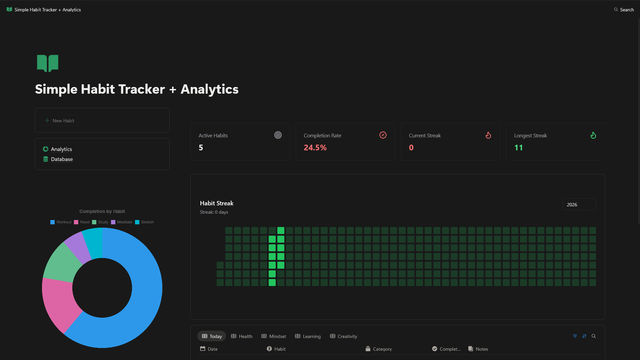The height and width of the screenshot is (360, 640).
Task: Switch to the Creativity tab
Action: click(x=343, y=336)
